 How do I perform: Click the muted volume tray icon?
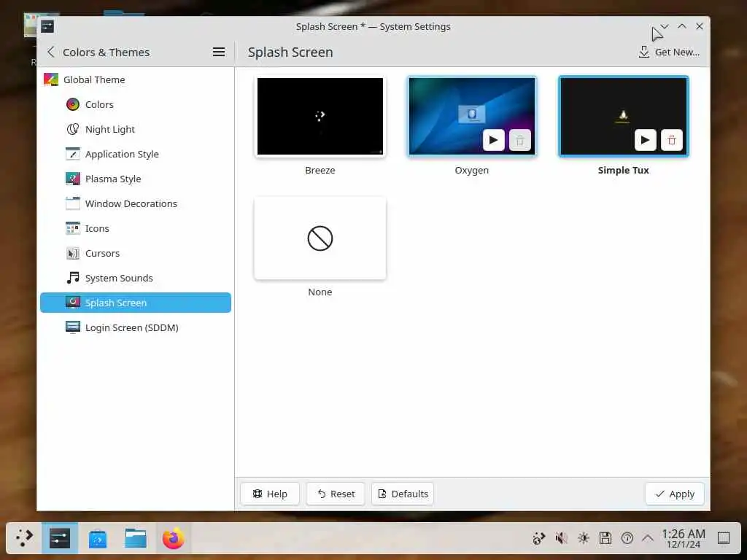click(561, 538)
